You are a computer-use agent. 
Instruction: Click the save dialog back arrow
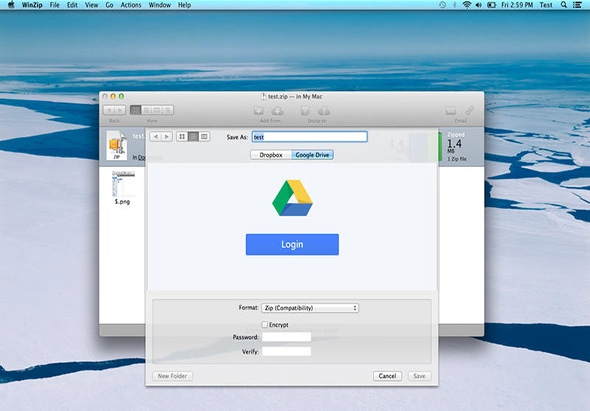click(156, 137)
